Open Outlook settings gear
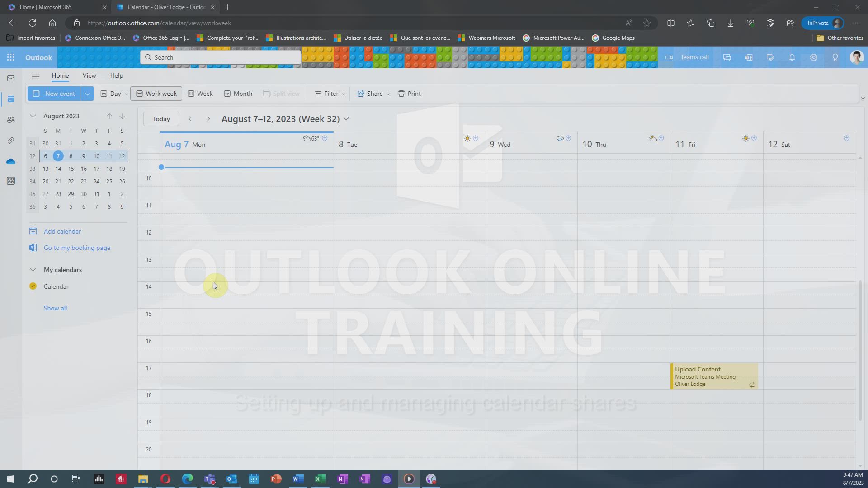The height and width of the screenshot is (488, 868). tap(814, 57)
